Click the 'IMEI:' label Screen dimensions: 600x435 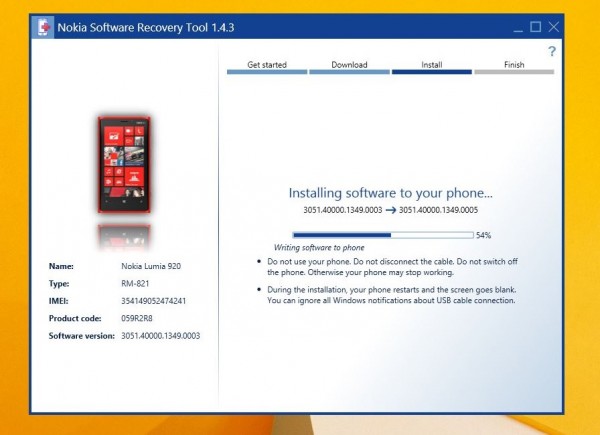59,301
